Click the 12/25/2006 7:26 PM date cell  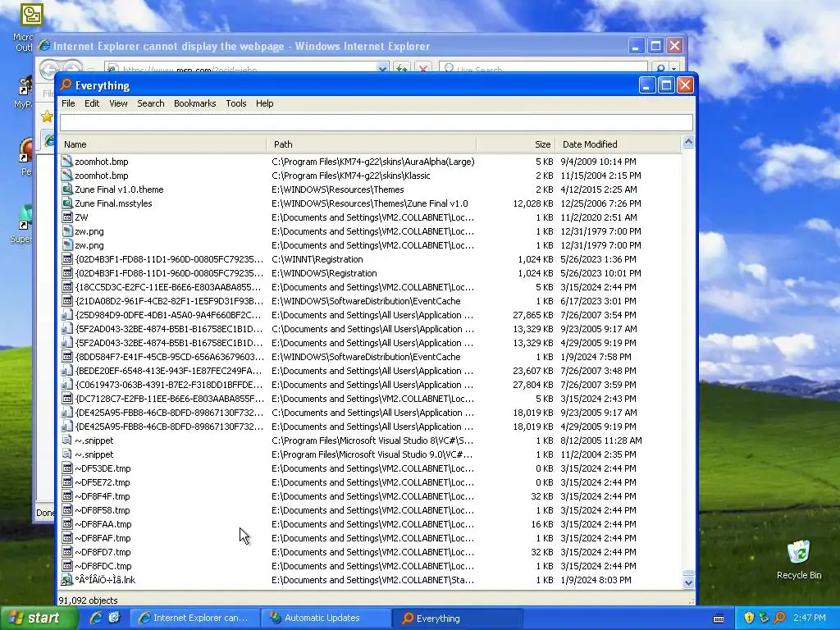pyautogui.click(x=600, y=203)
